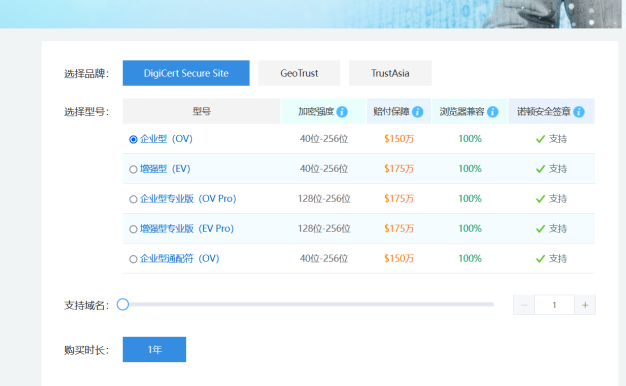Open the 增强型 (EV) link
Screen dimensions: 626x386
(x=165, y=169)
